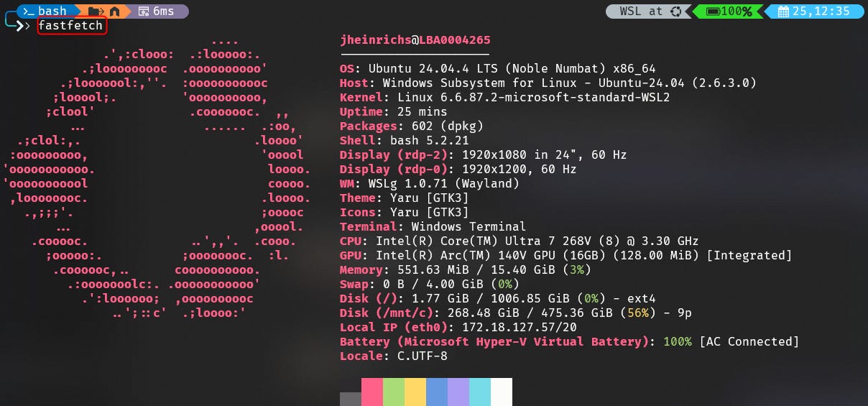Click the home icon in the prompt
The height and width of the screenshot is (406, 868).
tap(115, 11)
